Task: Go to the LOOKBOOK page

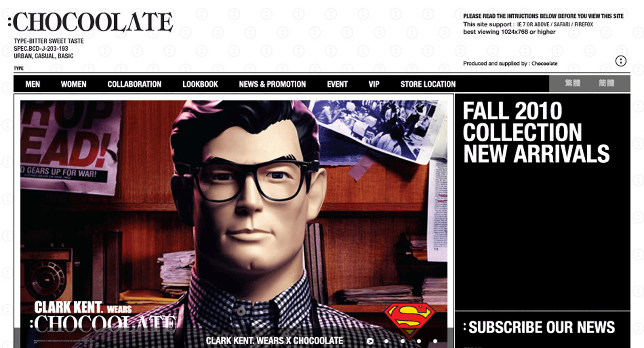Action: coord(200,84)
